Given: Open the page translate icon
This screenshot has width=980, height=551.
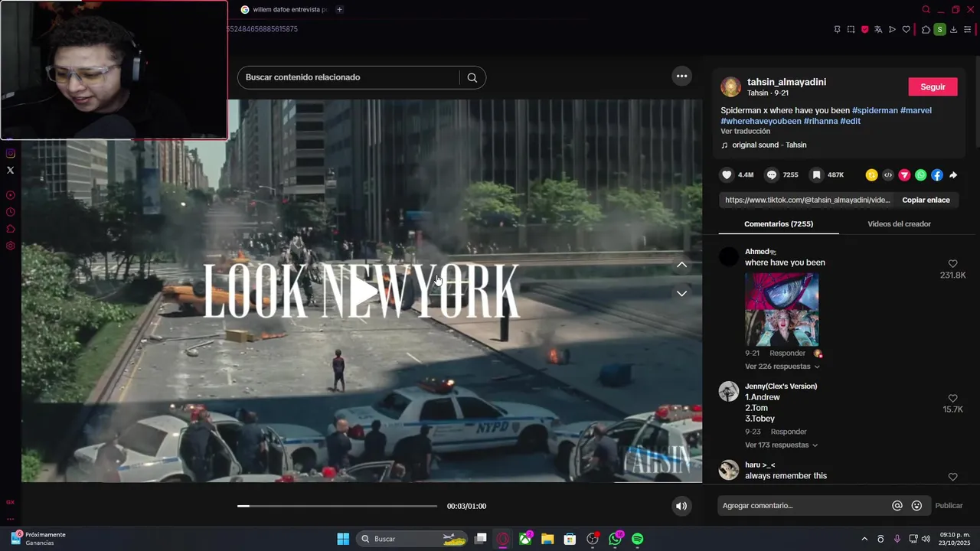Looking at the screenshot, I should coord(878,29).
